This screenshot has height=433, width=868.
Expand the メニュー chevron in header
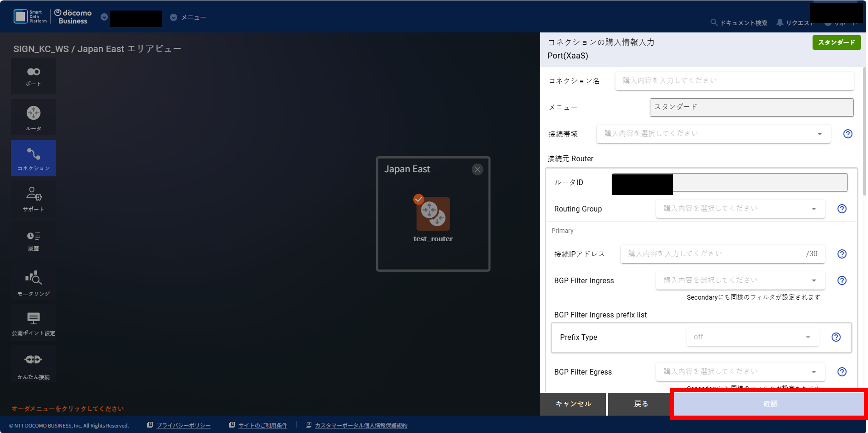(x=174, y=17)
